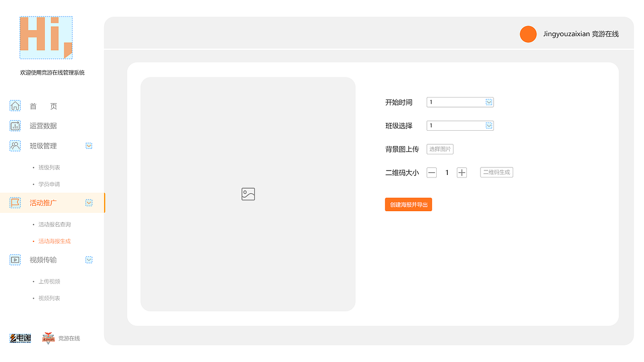Click the 选择图片 upload button

pyautogui.click(x=440, y=149)
